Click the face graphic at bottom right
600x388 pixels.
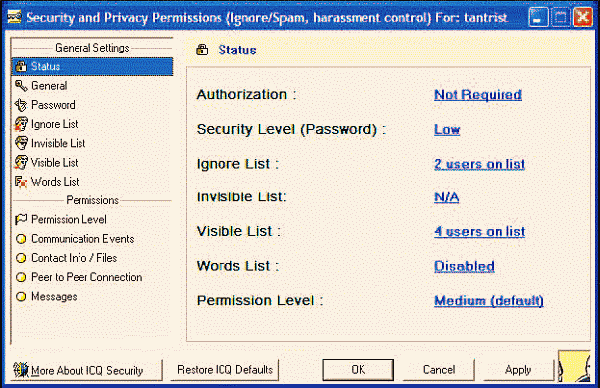pos(574,367)
